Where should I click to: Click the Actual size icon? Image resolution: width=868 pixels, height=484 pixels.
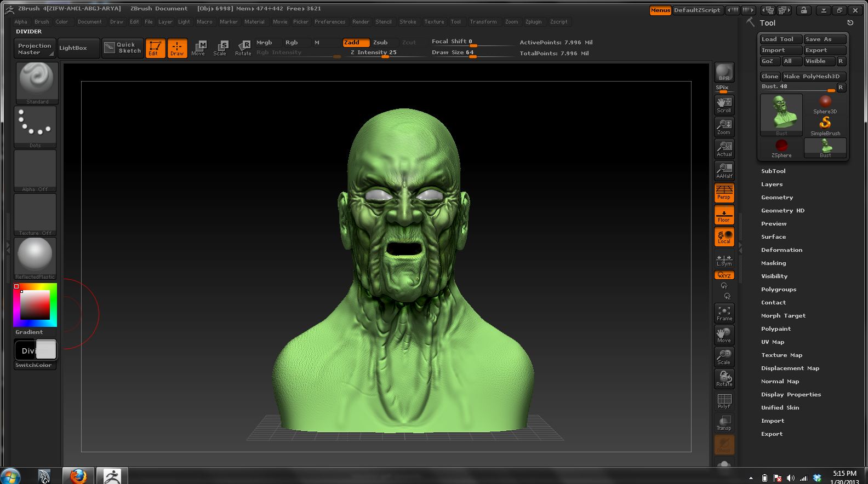point(724,149)
